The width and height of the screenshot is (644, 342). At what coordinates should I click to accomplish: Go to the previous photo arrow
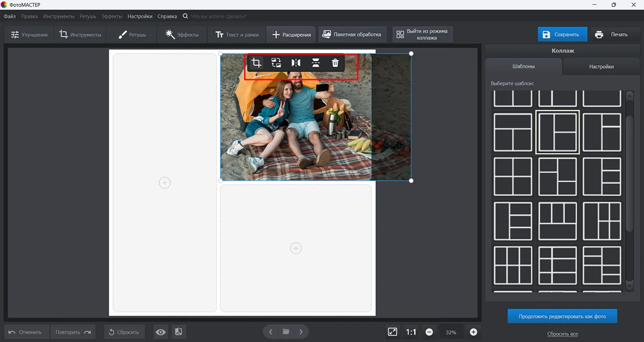tap(271, 332)
